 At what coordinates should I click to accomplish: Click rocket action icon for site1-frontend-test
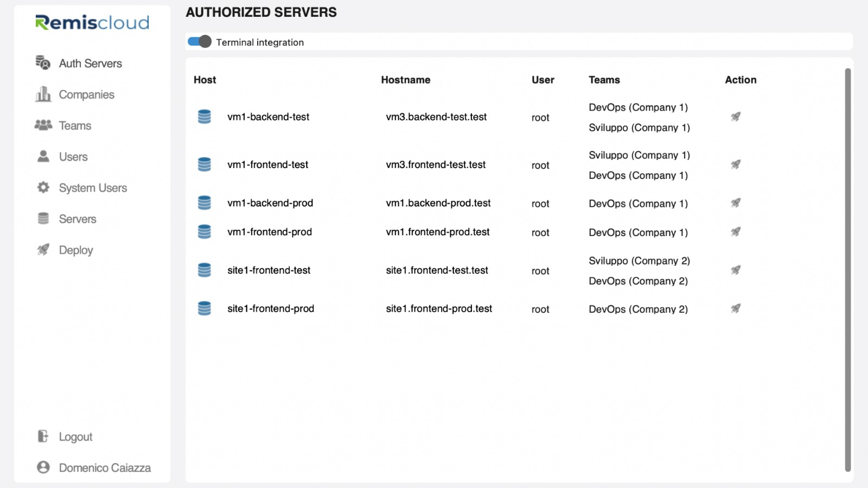(x=736, y=270)
